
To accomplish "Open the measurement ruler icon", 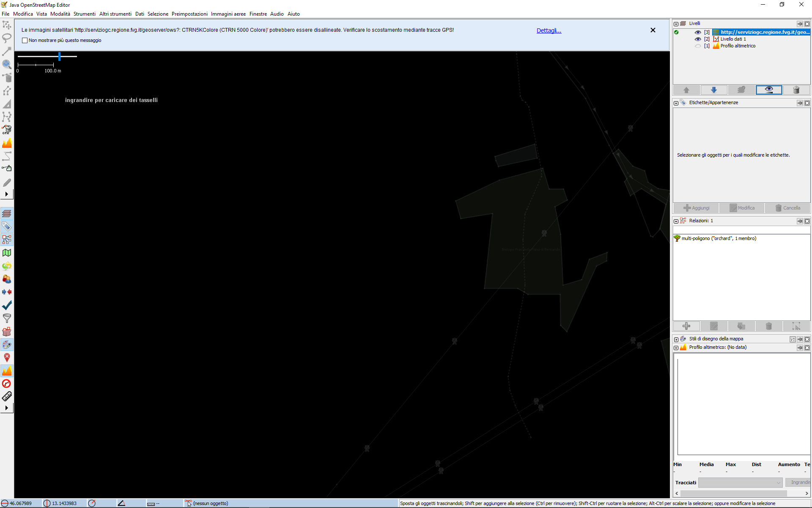I will [7, 397].
